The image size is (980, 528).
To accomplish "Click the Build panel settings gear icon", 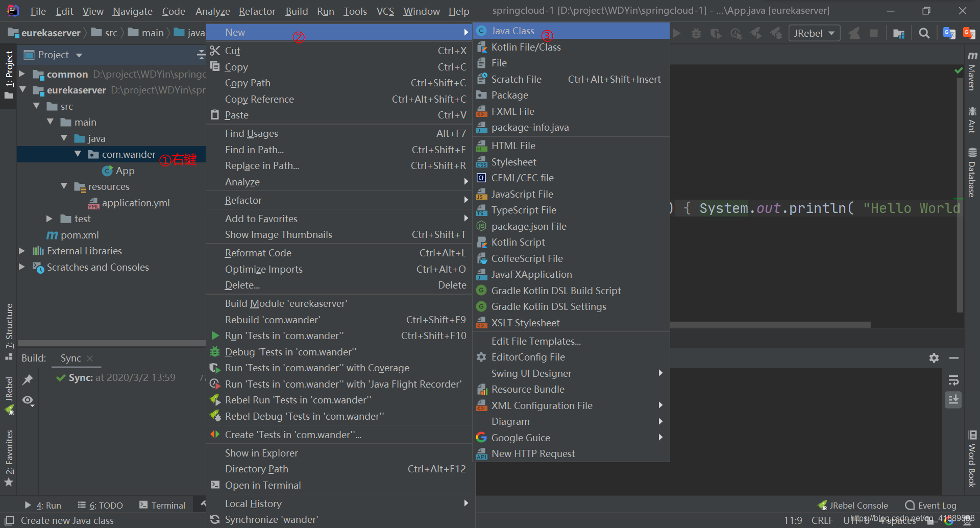I will (934, 358).
